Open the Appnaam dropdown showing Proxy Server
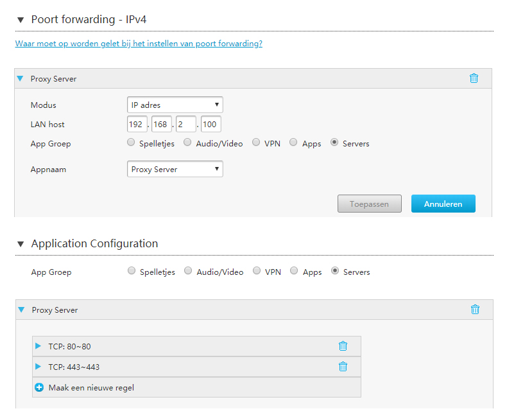The width and height of the screenshot is (507, 420). [x=175, y=169]
